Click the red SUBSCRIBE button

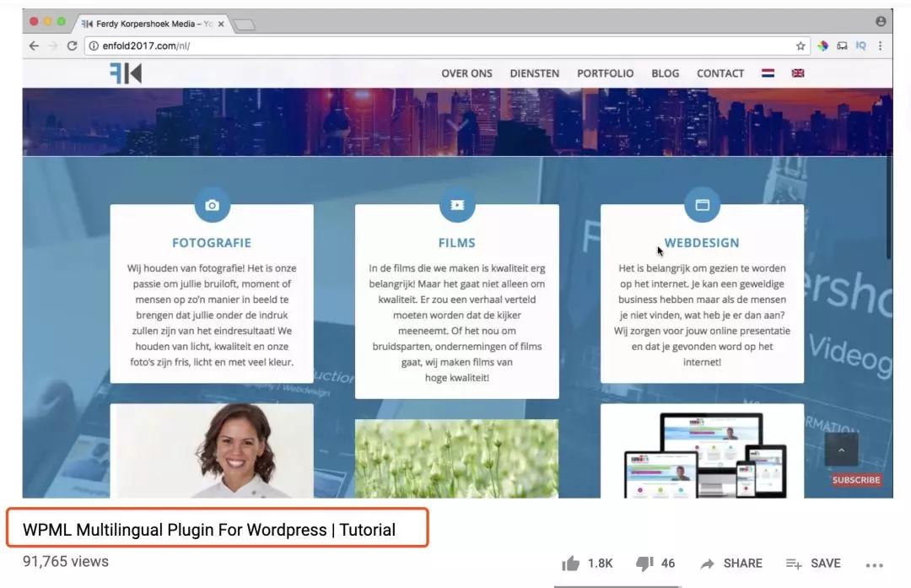coord(856,480)
